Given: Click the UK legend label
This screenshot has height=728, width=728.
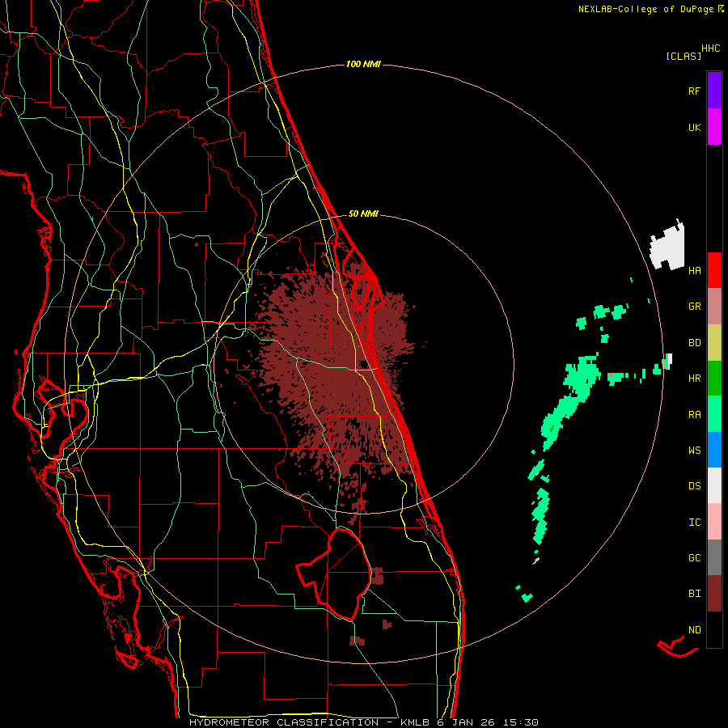Looking at the screenshot, I should [694, 128].
